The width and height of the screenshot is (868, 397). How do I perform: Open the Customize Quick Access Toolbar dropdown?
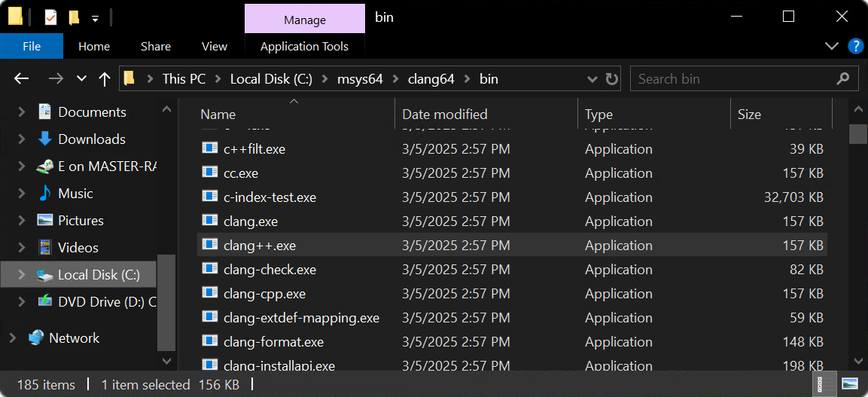[x=95, y=18]
